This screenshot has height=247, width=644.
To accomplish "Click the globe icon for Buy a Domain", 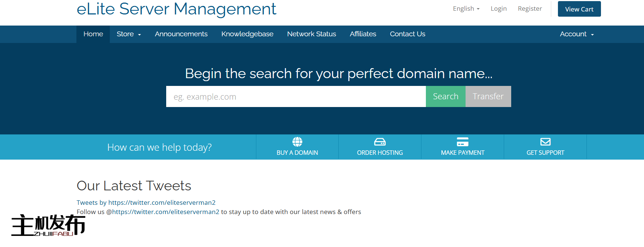I will point(297,142).
